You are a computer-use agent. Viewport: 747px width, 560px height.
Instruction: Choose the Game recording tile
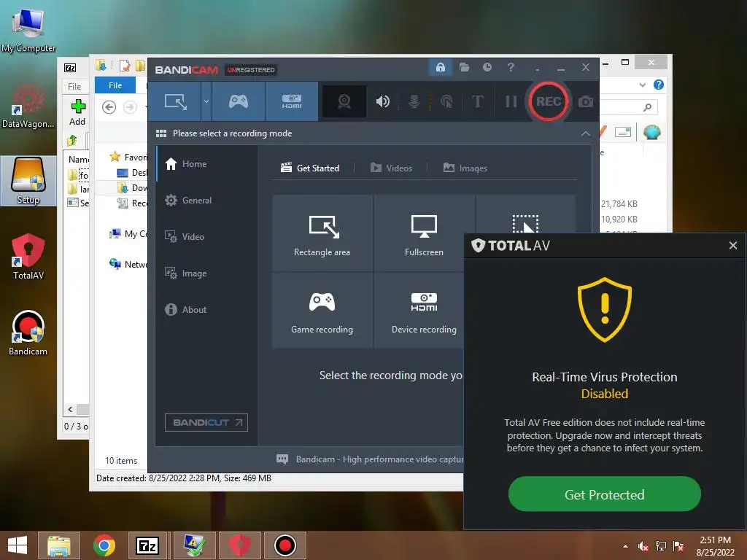[322, 310]
